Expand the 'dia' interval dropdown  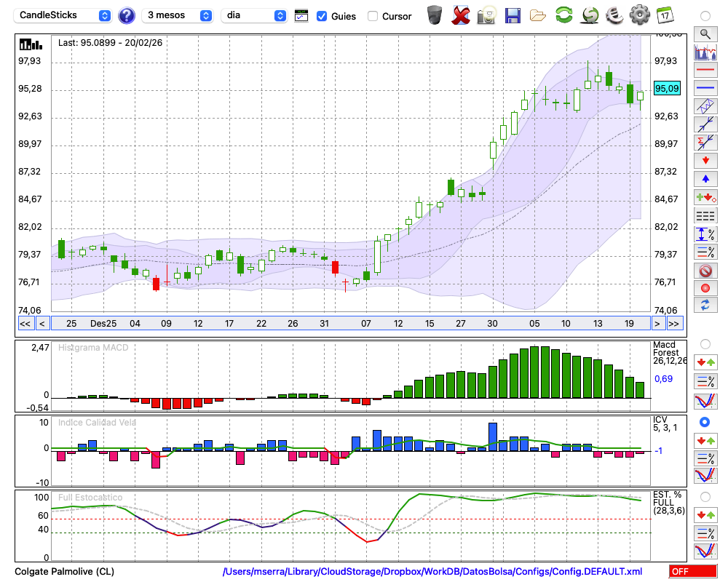[254, 15]
